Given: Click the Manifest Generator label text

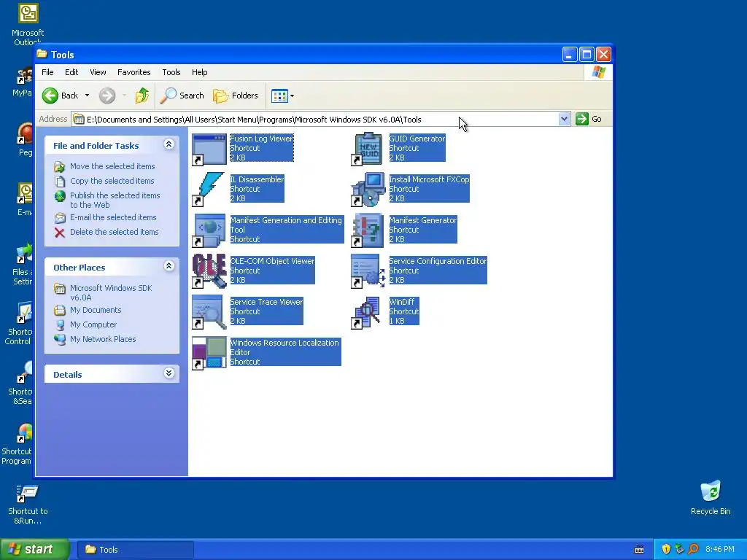Looking at the screenshot, I should click(x=423, y=220).
